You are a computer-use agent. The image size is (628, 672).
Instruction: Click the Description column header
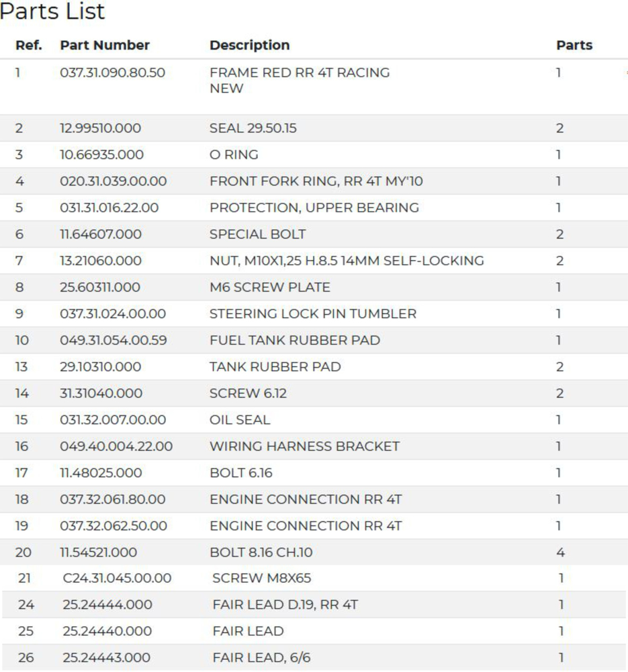249,46
